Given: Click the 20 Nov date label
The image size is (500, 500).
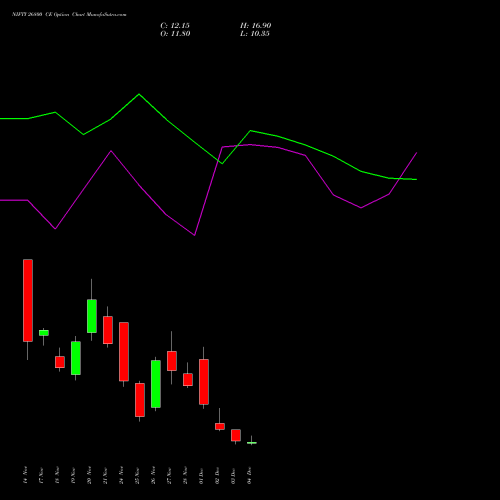Looking at the screenshot, I should point(89,475).
